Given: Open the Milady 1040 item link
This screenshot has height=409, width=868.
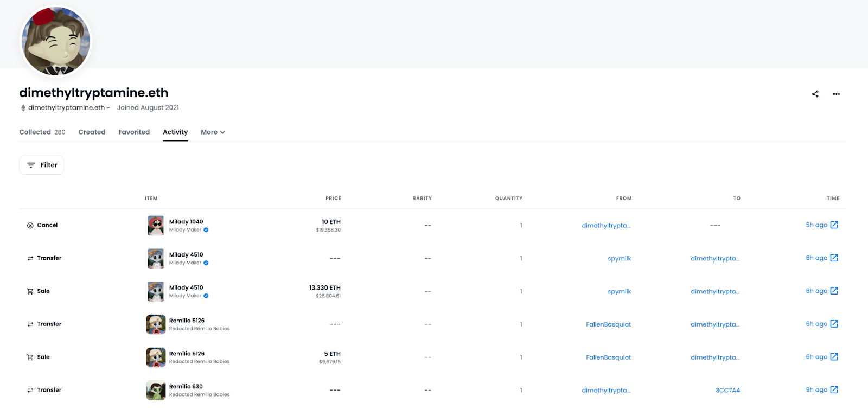Looking at the screenshot, I should (x=186, y=222).
